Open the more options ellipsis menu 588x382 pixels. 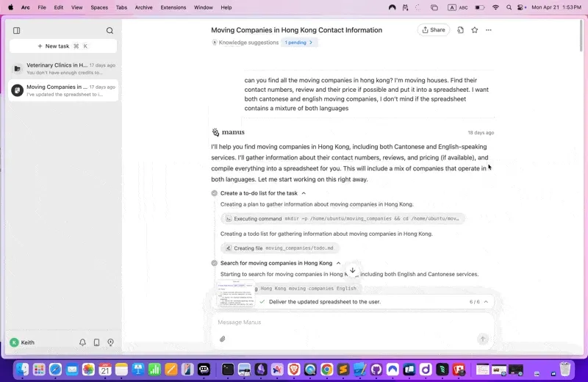[x=489, y=30]
